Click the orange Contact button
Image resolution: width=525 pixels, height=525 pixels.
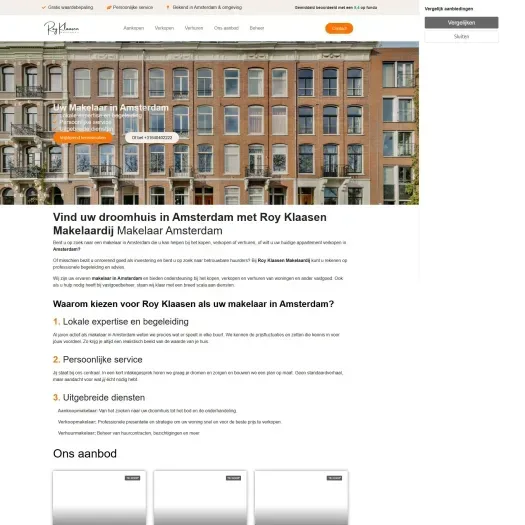click(339, 28)
